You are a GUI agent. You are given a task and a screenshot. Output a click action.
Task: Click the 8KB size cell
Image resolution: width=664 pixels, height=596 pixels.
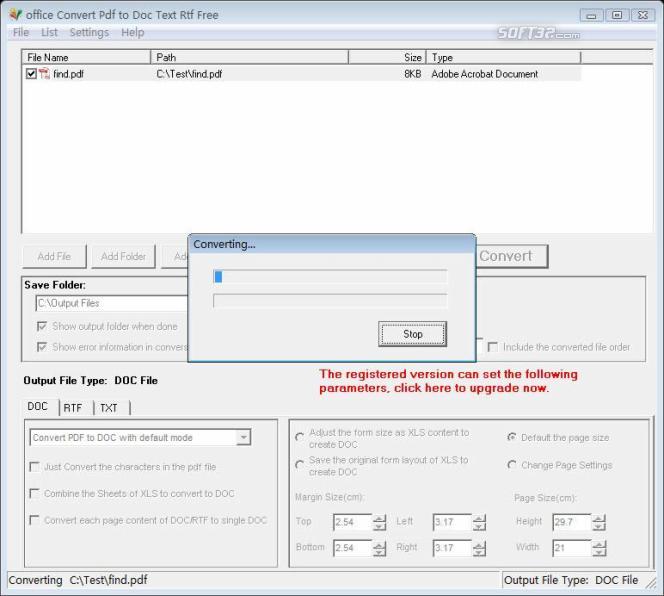[412, 74]
